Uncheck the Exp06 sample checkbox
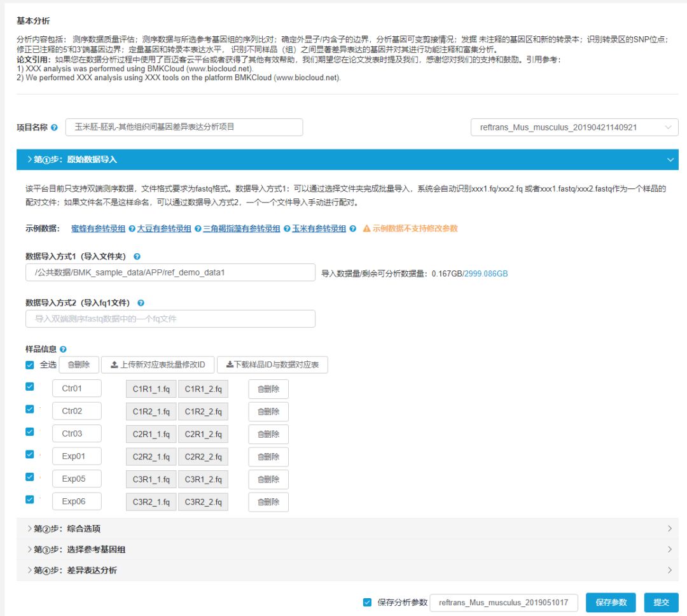 [30, 500]
